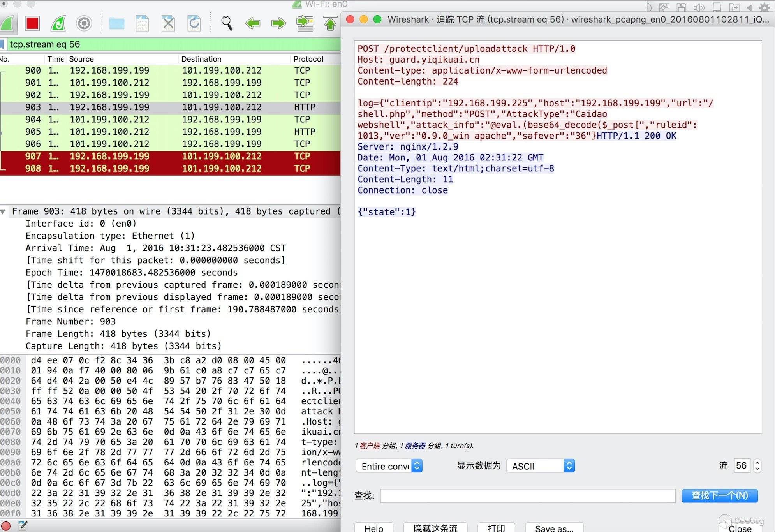This screenshot has height=532, width=775.
Task: Click the Save capture file icon
Action: [x=142, y=23]
